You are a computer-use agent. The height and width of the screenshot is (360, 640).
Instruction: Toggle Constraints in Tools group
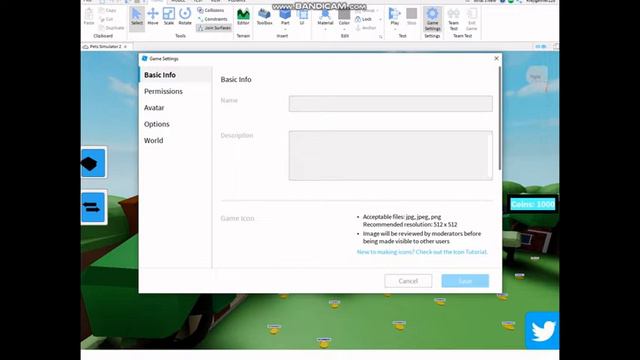click(212, 19)
